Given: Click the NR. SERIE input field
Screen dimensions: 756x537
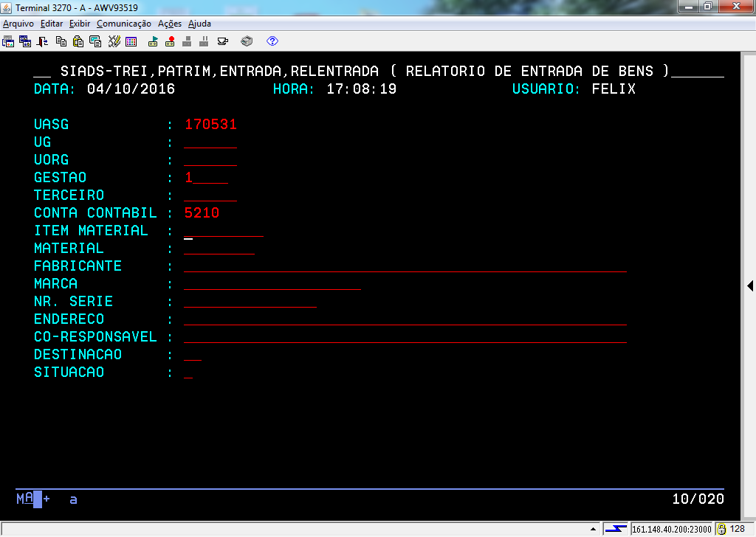Looking at the screenshot, I should click(x=250, y=302).
